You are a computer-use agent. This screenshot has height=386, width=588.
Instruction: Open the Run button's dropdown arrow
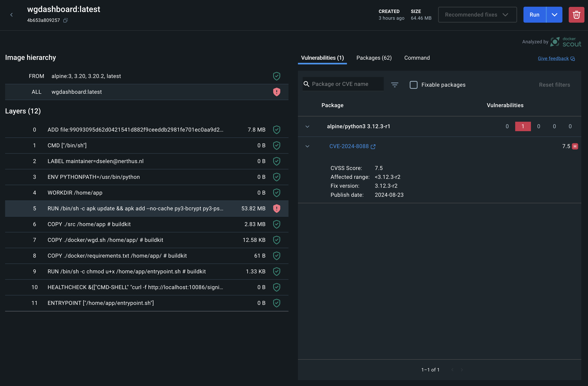click(x=554, y=15)
